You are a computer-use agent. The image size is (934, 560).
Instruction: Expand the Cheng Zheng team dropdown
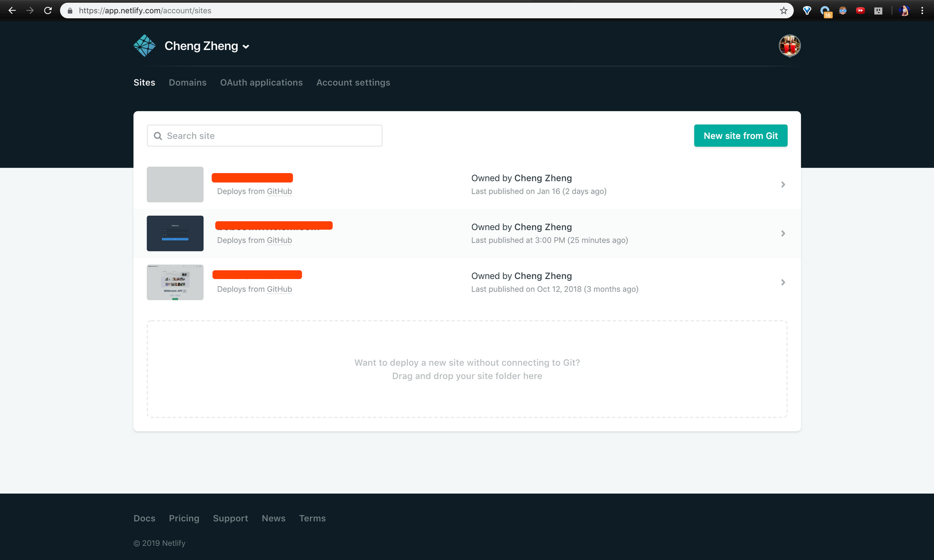(x=246, y=46)
